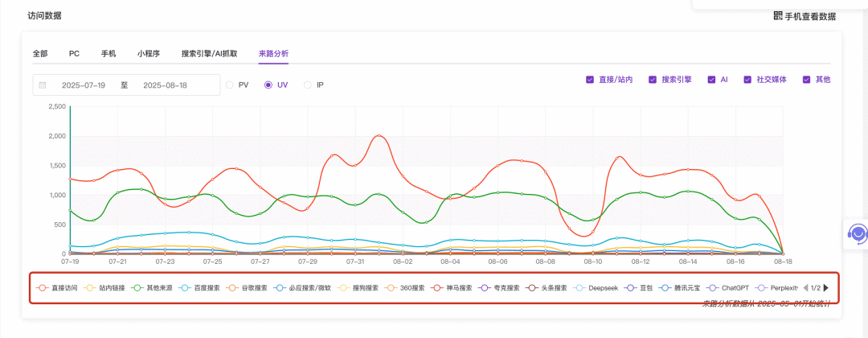
Task: Click the QR code 手机查看数据 icon
Action: (778, 16)
